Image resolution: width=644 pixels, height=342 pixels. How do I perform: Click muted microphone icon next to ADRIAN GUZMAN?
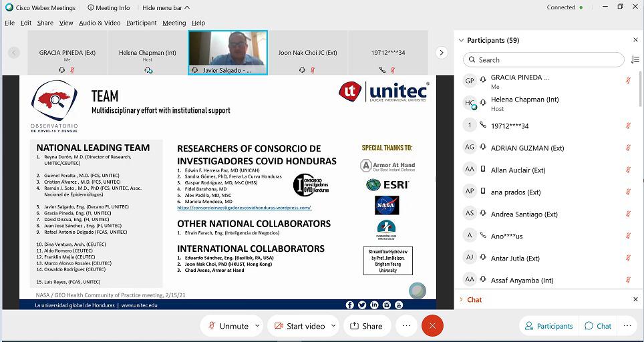coord(628,148)
